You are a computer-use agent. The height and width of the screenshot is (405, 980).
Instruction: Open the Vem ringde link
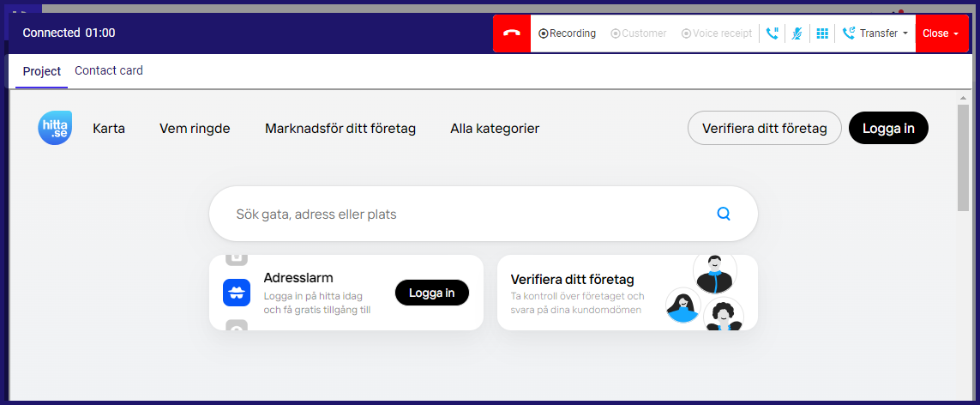point(195,129)
